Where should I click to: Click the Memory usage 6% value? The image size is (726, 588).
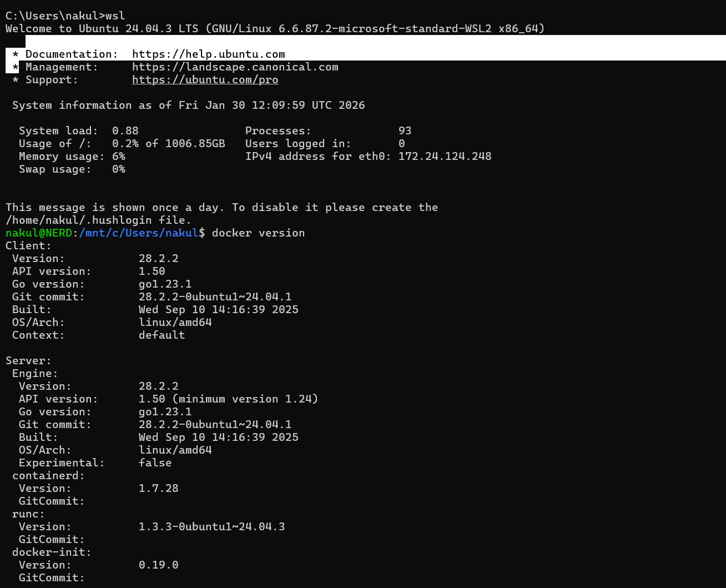pos(118,156)
